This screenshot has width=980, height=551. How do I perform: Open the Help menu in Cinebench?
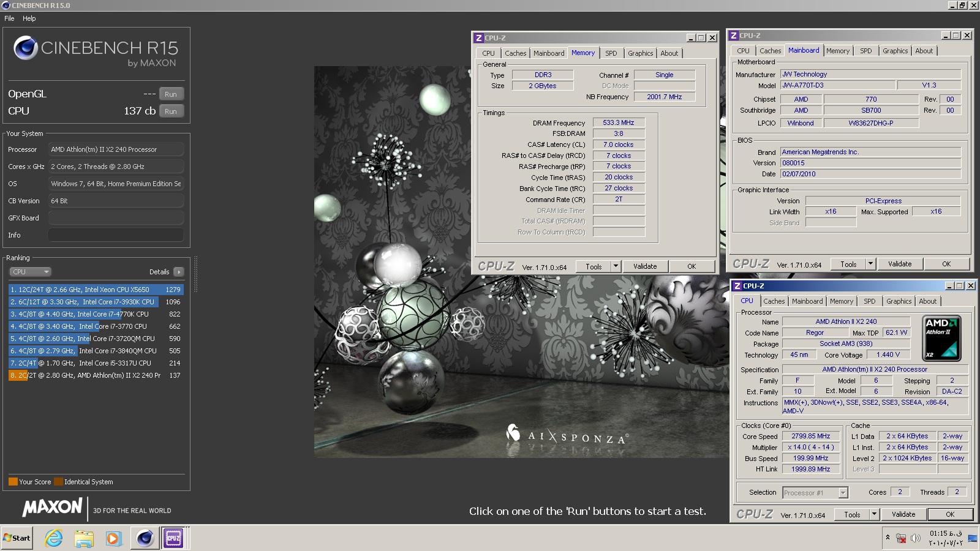(x=29, y=18)
